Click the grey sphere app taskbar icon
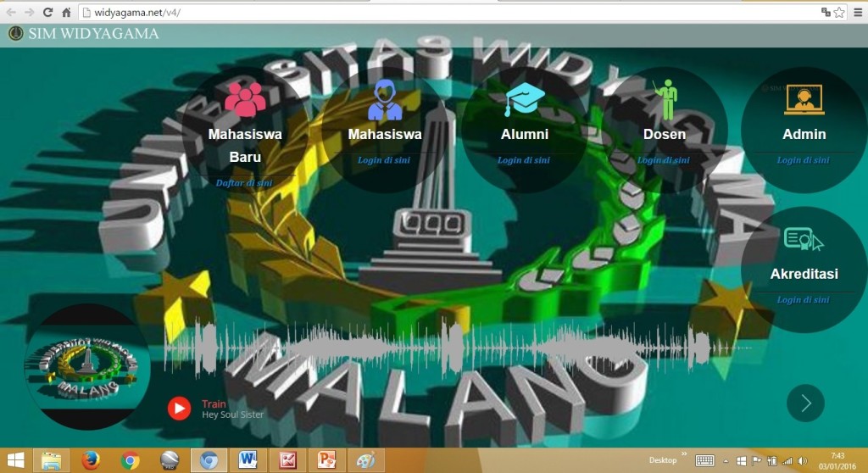868x473 pixels. 170,460
